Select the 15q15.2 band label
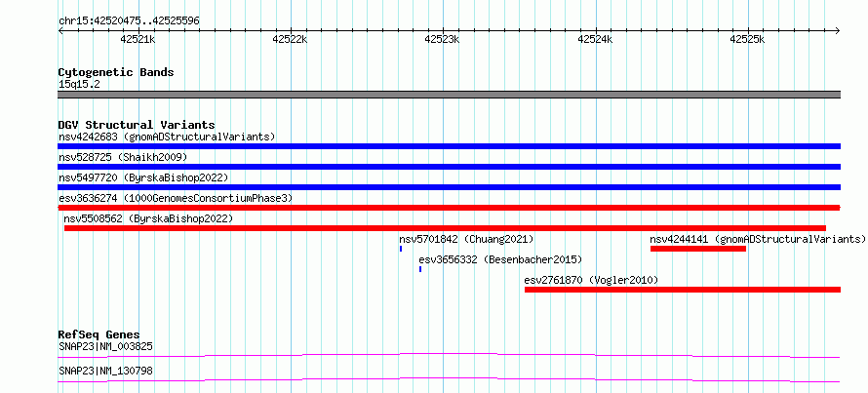The height and width of the screenshot is (393, 868). 79,85
